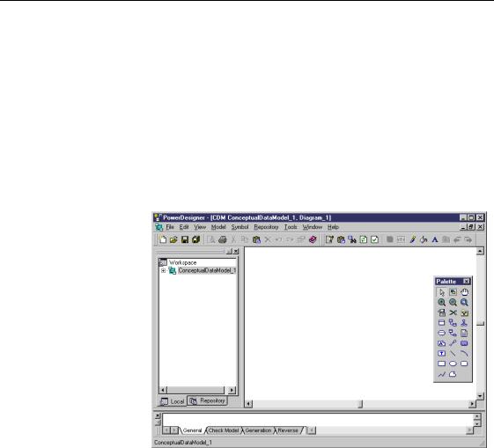Viewport: 494px width, 448px height.
Task: Select the Delete scissors tool in Palette
Action: click(453, 312)
